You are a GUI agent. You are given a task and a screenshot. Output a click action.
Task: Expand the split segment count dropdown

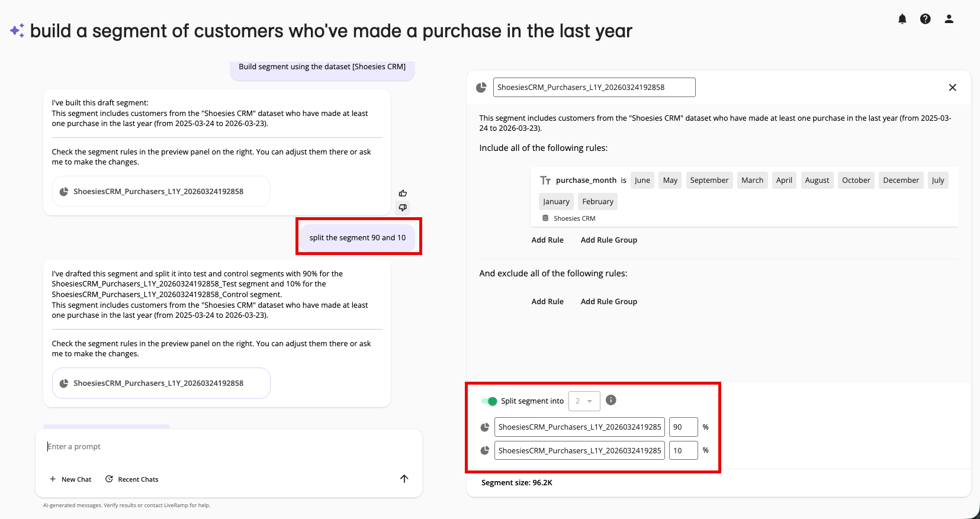[x=584, y=401]
